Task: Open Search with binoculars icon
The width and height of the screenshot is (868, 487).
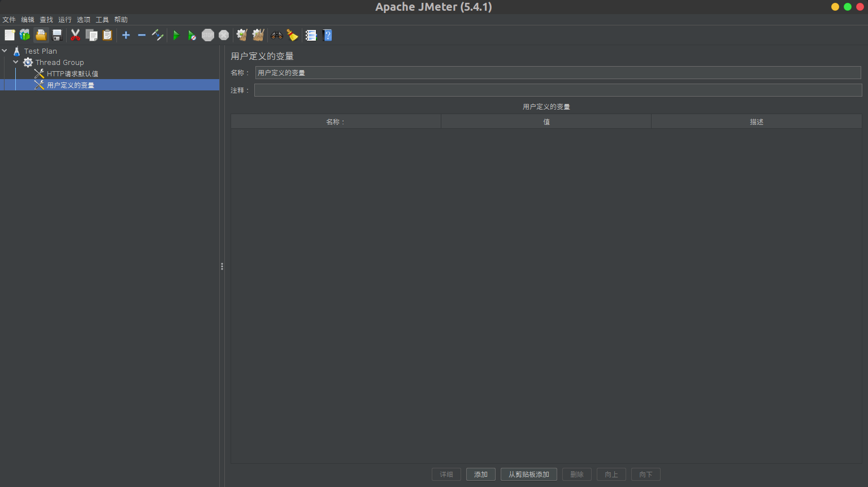Action: point(276,35)
